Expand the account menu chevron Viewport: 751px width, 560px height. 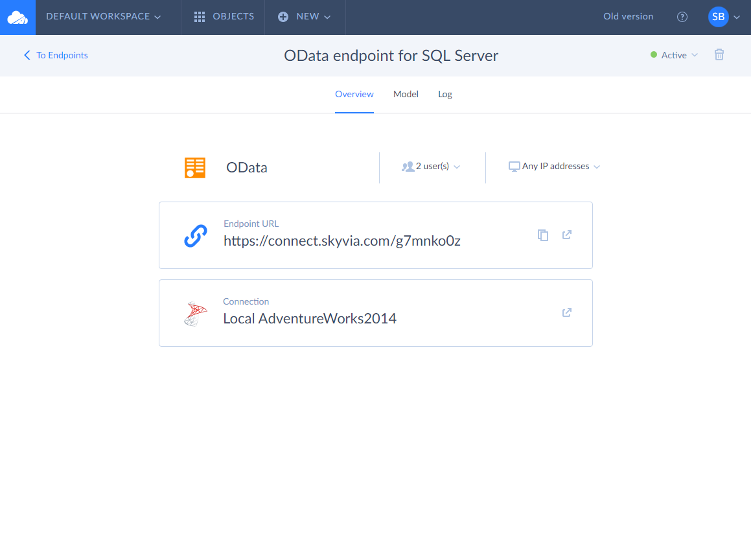[x=737, y=17]
